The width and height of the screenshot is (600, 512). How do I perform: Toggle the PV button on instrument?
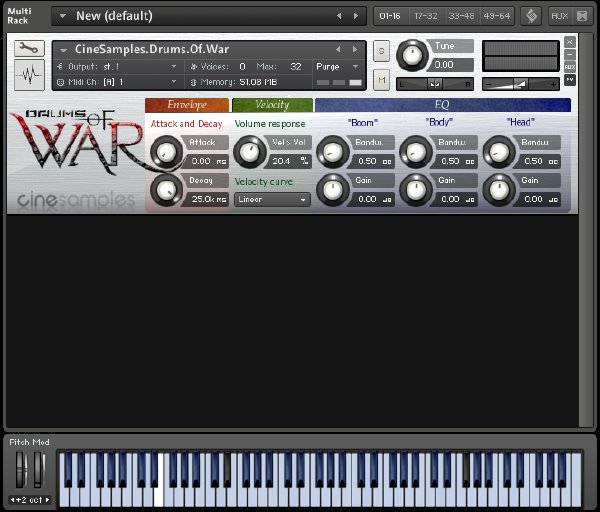point(570,80)
